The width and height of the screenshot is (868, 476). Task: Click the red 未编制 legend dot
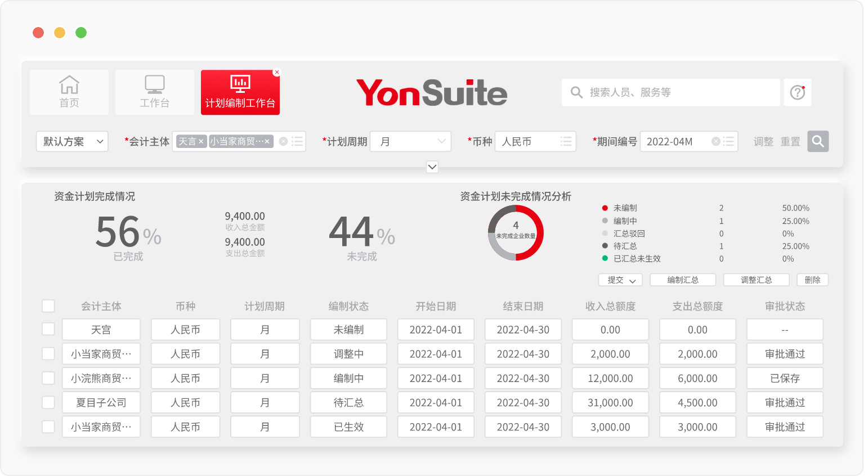tap(605, 208)
